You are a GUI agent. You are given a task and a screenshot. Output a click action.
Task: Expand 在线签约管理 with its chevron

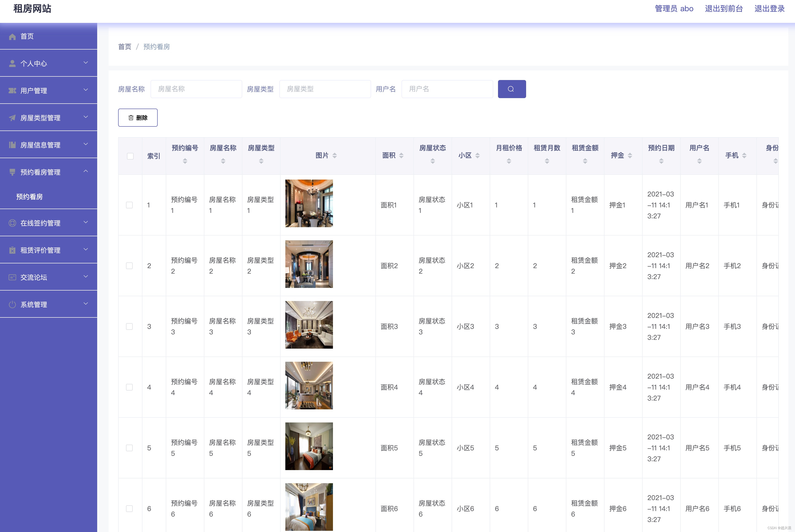click(x=86, y=222)
